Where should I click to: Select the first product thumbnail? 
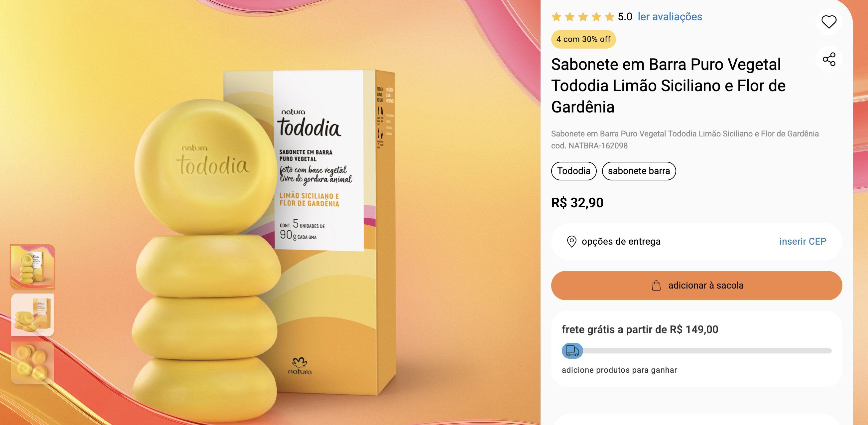tap(33, 267)
